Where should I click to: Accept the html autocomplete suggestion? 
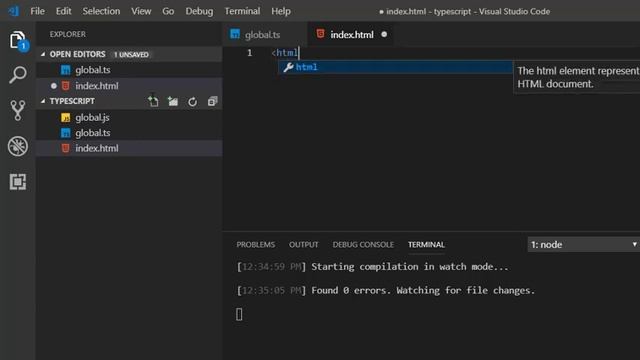point(395,67)
